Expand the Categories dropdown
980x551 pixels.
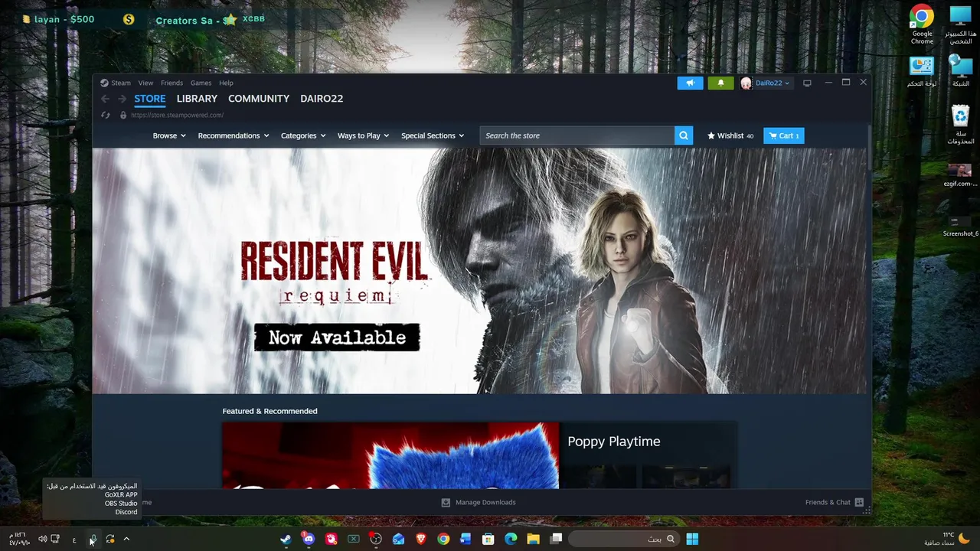tap(303, 135)
